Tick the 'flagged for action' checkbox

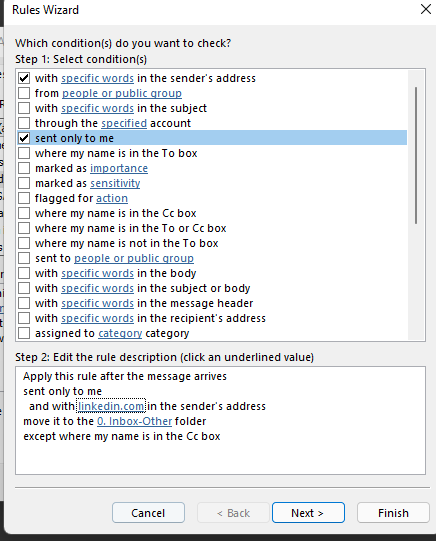(x=24, y=198)
